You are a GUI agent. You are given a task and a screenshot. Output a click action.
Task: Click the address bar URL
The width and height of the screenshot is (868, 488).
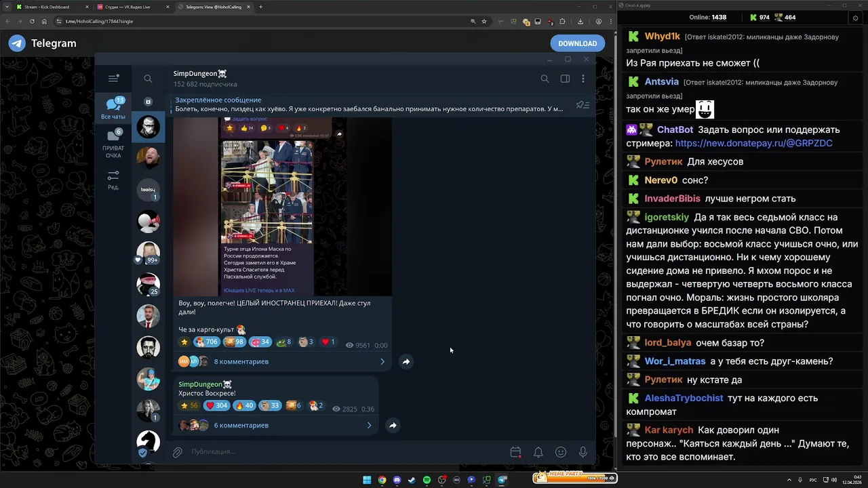coord(99,21)
